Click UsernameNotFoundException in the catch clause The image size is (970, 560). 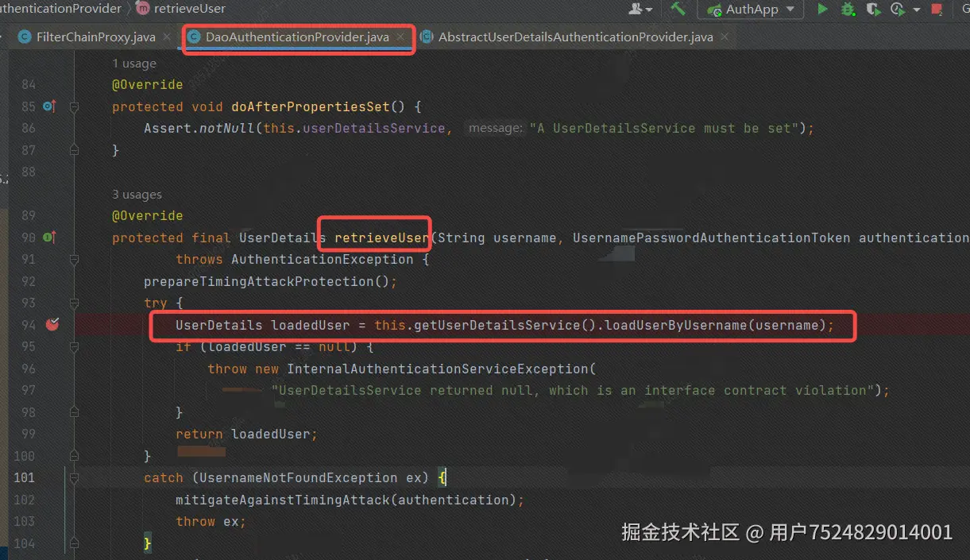(298, 478)
